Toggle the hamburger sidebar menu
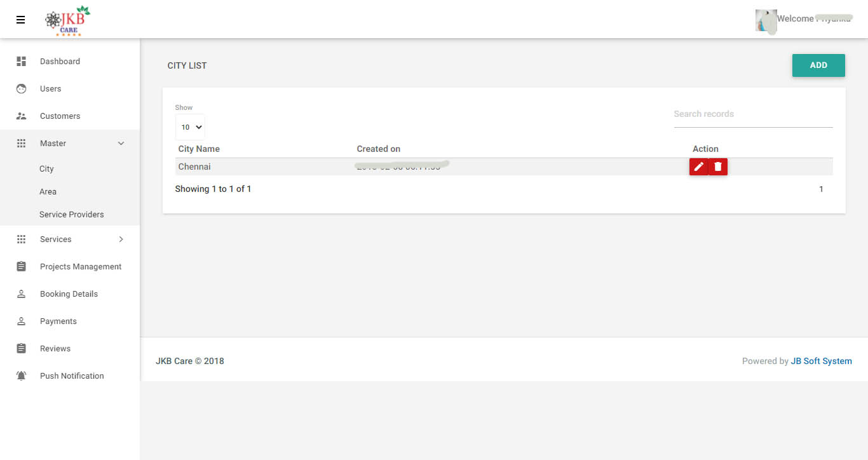Image resolution: width=868 pixels, height=460 pixels. pyautogui.click(x=20, y=20)
